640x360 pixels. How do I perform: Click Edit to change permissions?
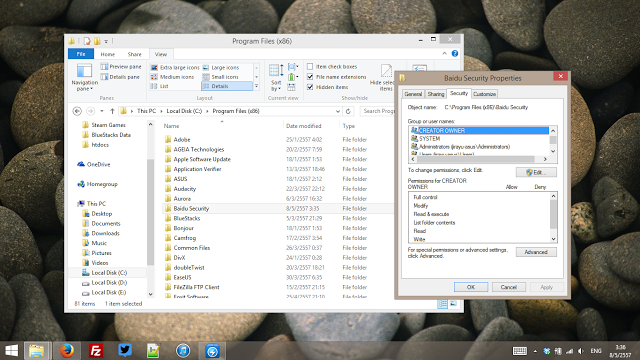click(536, 172)
